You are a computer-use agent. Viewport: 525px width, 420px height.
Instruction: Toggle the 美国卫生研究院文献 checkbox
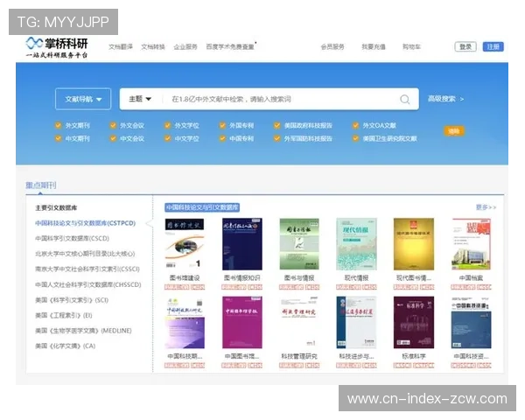pos(355,138)
